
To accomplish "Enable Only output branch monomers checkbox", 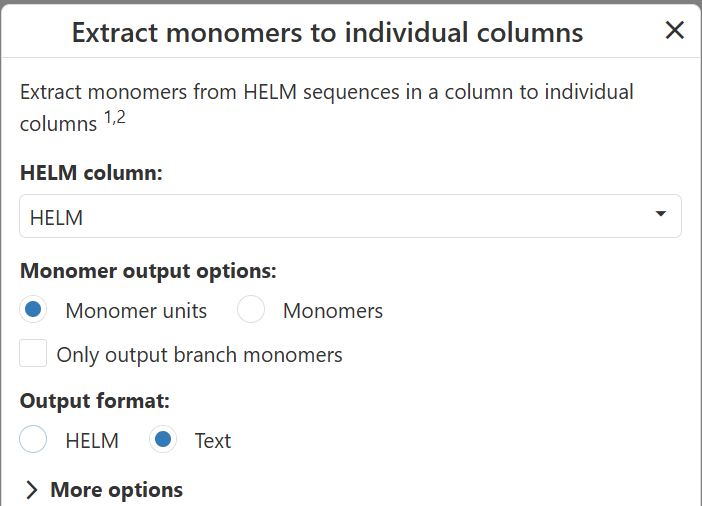I will click(34, 354).
